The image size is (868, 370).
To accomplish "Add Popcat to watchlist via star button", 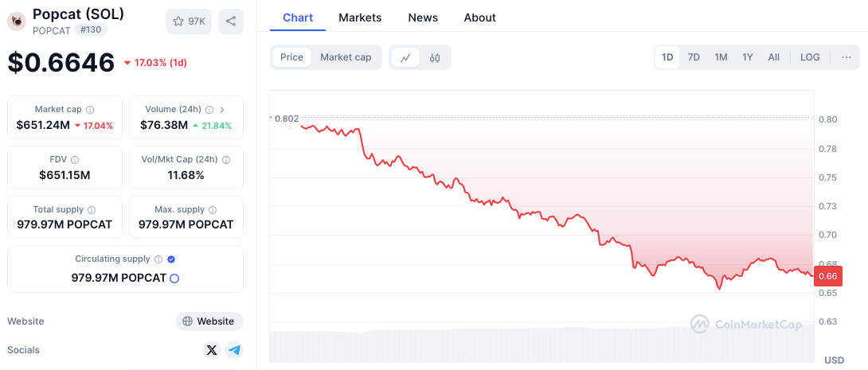I will click(x=189, y=21).
